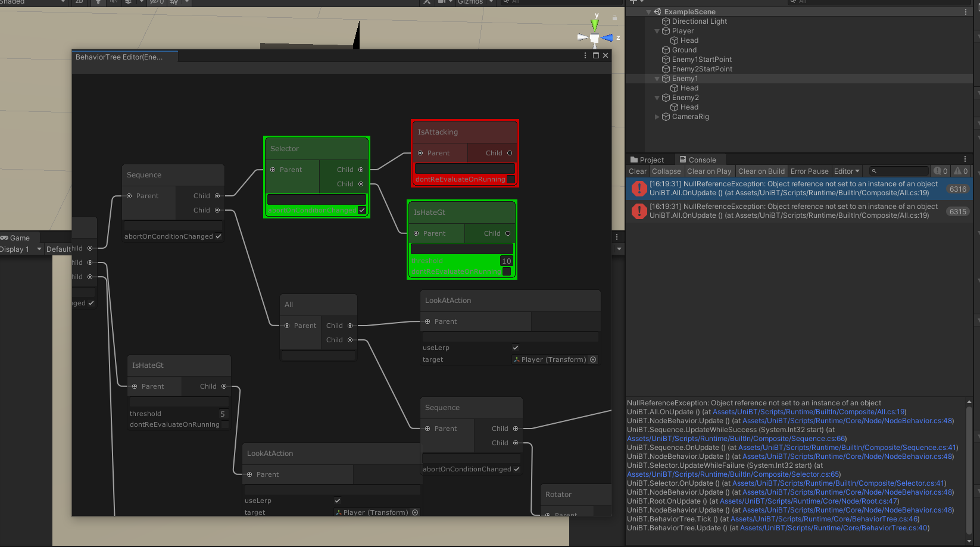
Task: Toggle useLerp checkbox on upper LookAtAction node
Action: point(516,348)
